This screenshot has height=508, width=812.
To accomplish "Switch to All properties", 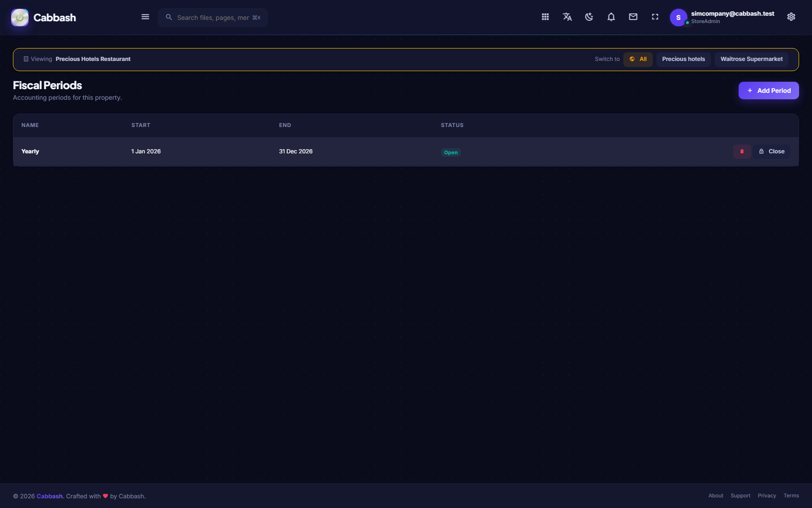I will pos(638,59).
